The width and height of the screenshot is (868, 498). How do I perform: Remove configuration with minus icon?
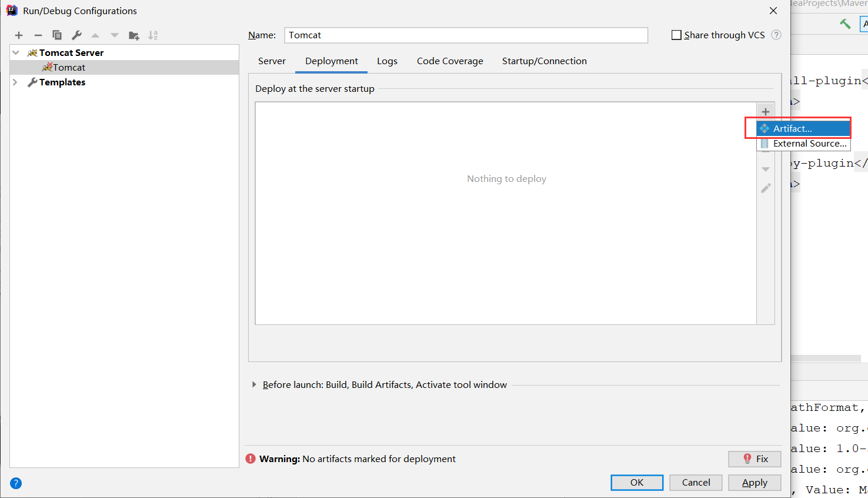click(x=38, y=35)
